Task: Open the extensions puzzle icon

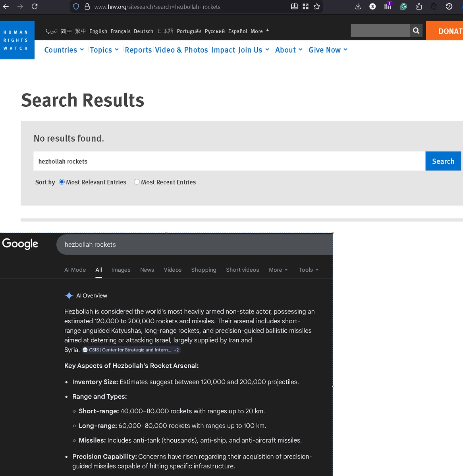Action: click(419, 6)
